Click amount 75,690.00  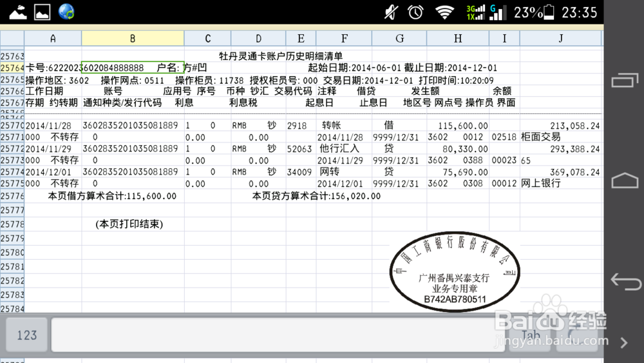[x=465, y=172]
